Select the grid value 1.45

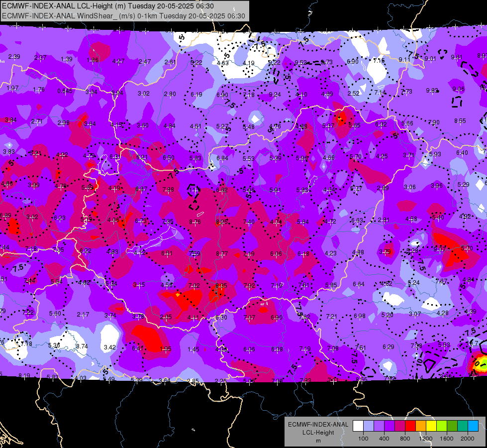point(193,349)
